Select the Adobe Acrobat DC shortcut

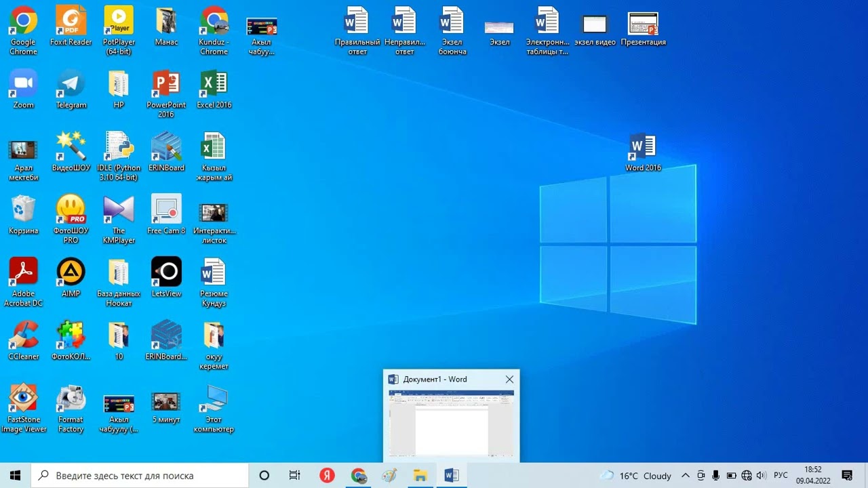(23, 283)
